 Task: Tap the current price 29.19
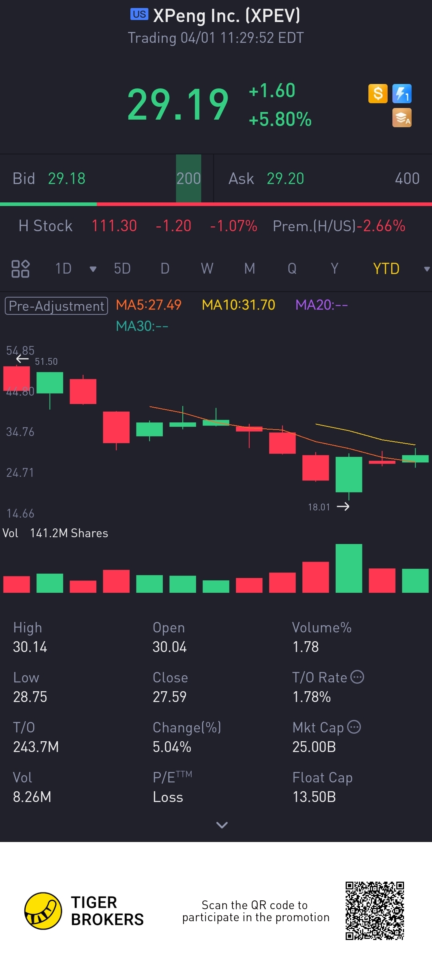[x=178, y=105]
